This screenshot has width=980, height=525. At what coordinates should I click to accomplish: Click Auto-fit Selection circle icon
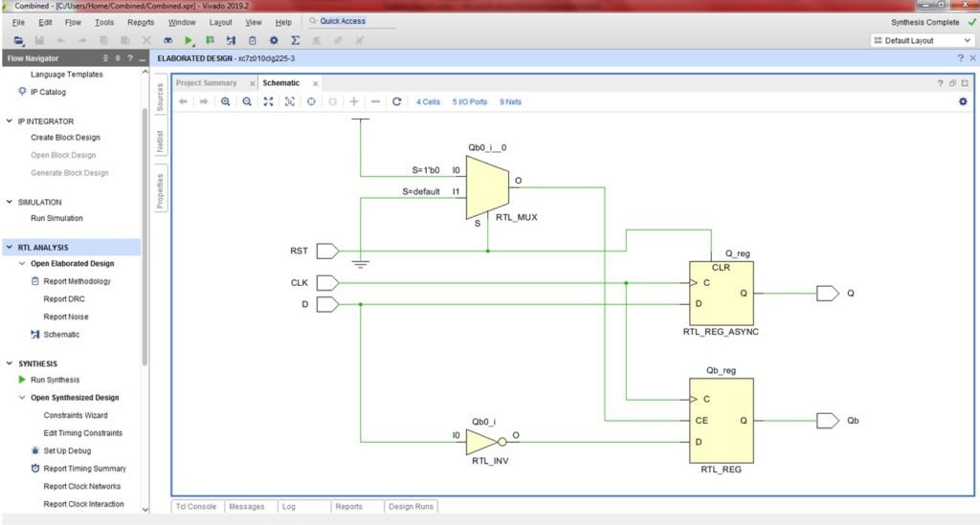click(311, 101)
